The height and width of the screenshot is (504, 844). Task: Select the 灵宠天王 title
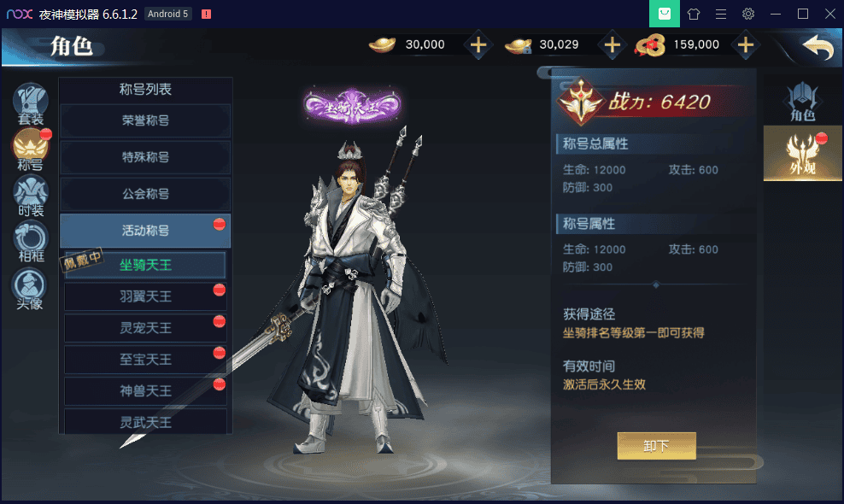pos(145,328)
